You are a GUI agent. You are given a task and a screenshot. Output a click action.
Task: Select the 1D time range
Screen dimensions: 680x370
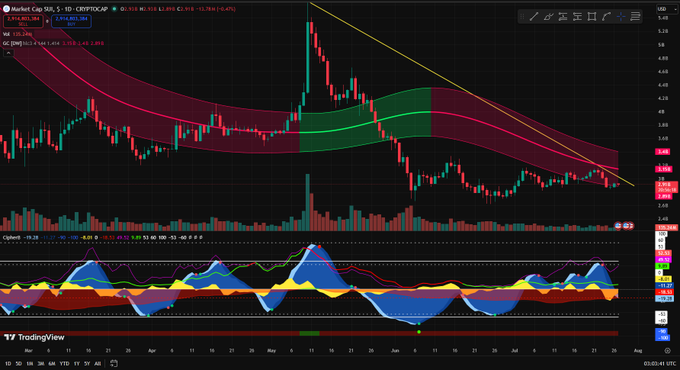click(x=8, y=363)
